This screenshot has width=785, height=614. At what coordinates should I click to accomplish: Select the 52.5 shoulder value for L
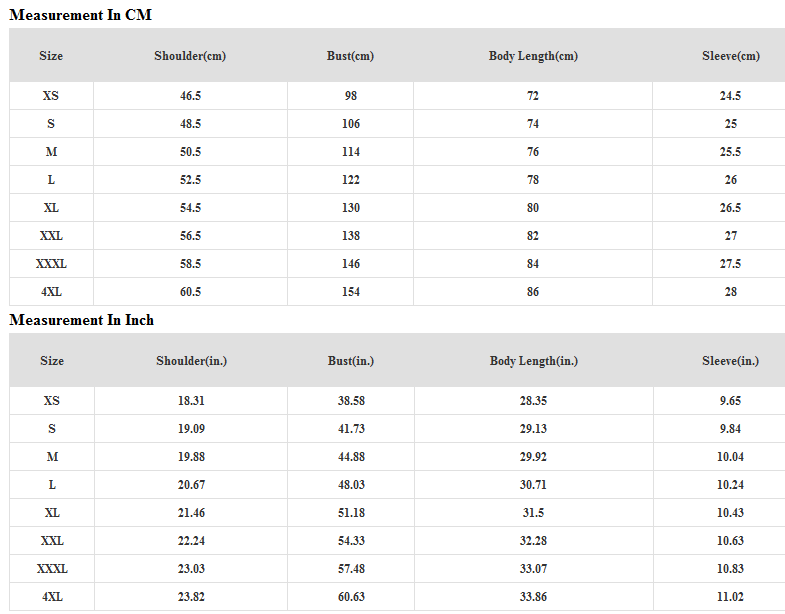click(190, 180)
